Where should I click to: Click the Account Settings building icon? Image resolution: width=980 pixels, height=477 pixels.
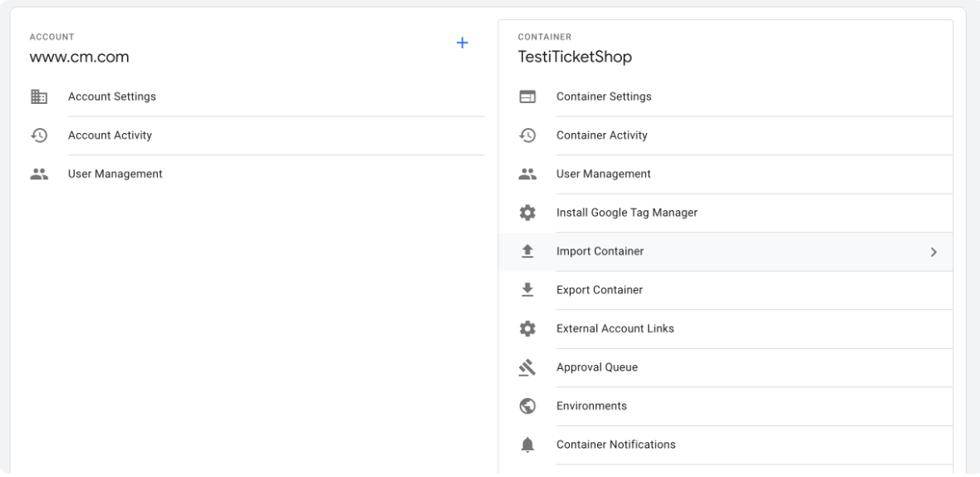(x=38, y=97)
